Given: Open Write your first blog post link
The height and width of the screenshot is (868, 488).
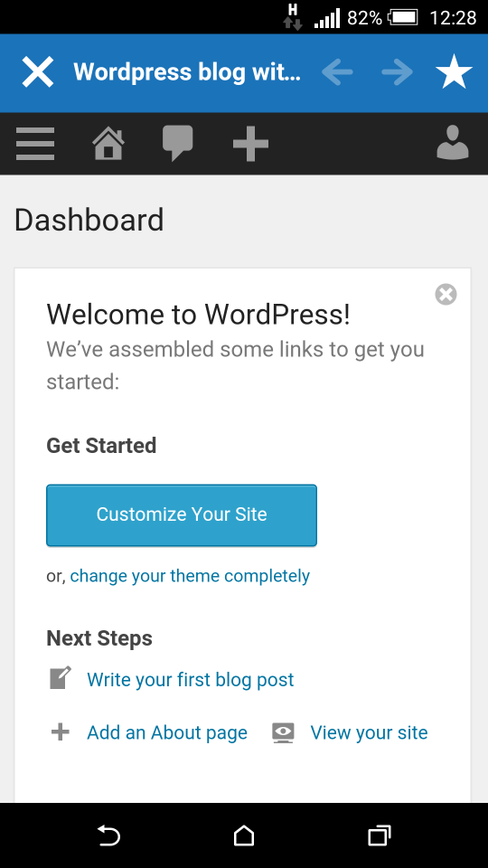Looking at the screenshot, I should pyautogui.click(x=191, y=680).
